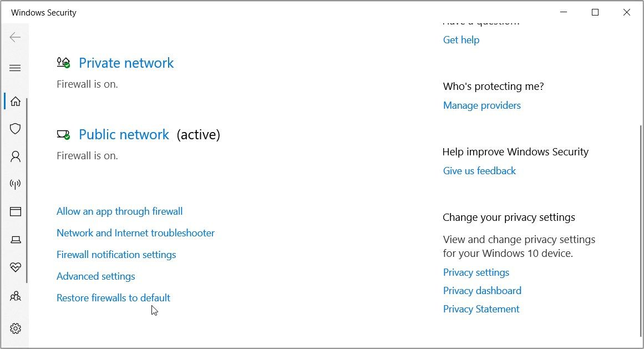
Task: Open Firewall notification settings link
Action: pos(116,255)
